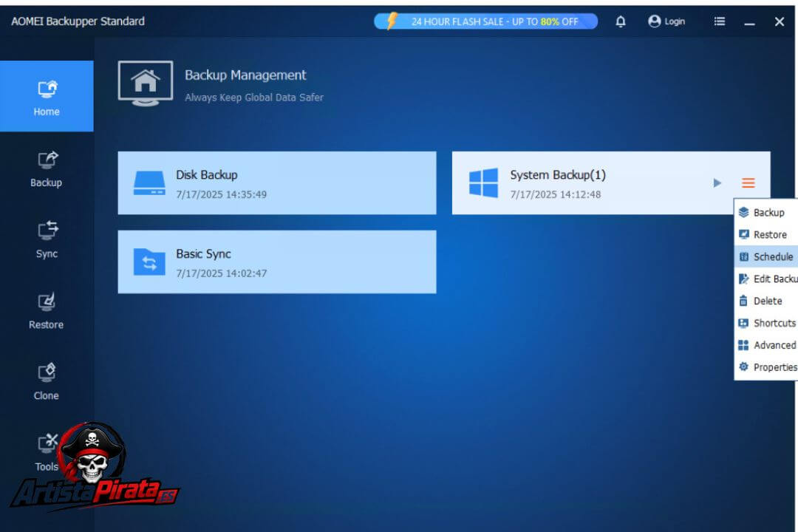This screenshot has width=798, height=532.
Task: Choose Backup from the context menu
Action: 765,212
